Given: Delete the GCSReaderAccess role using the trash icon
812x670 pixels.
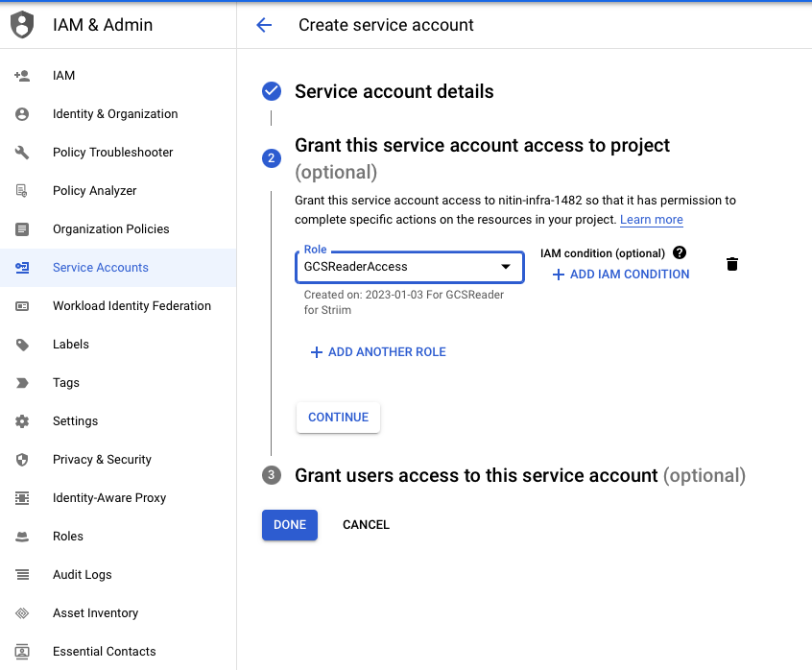Looking at the screenshot, I should tap(731, 263).
